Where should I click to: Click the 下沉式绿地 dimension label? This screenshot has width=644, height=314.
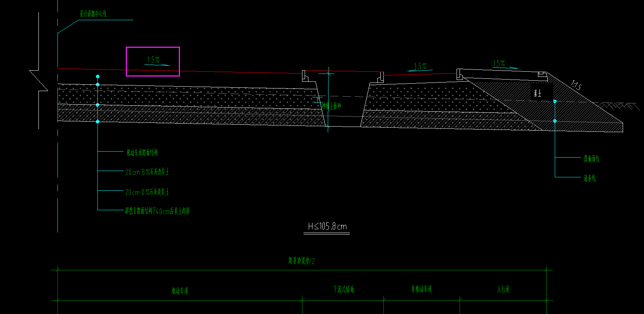pyautogui.click(x=343, y=289)
